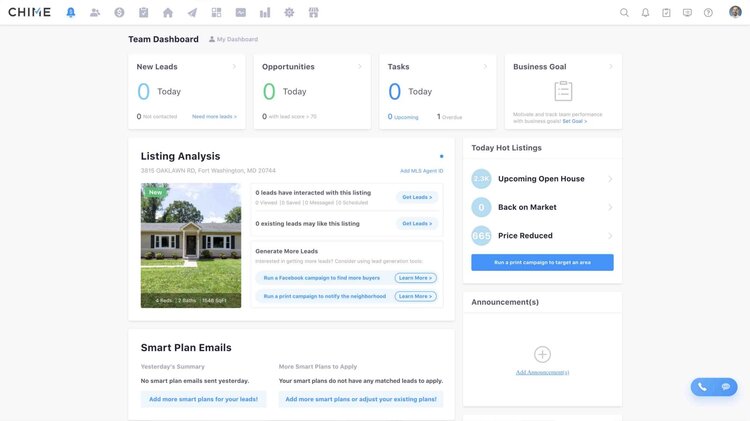Open the top-right monitor message icon
The image size is (750, 421).
(x=687, y=12)
